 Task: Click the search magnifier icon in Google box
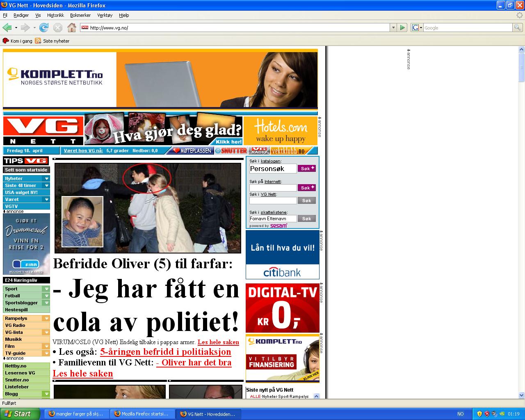tap(518, 27)
